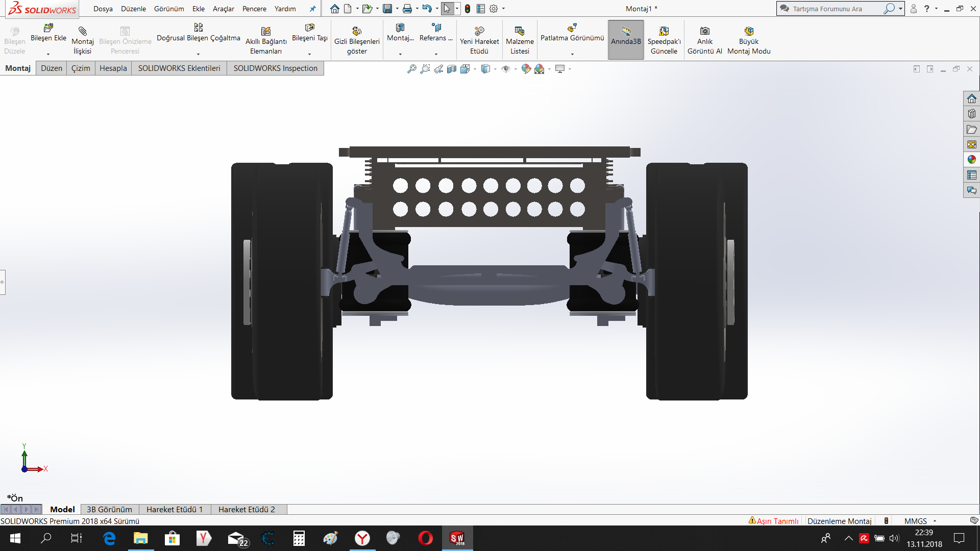
Task: Pin the menu bar with pushpin
Action: [x=313, y=9]
